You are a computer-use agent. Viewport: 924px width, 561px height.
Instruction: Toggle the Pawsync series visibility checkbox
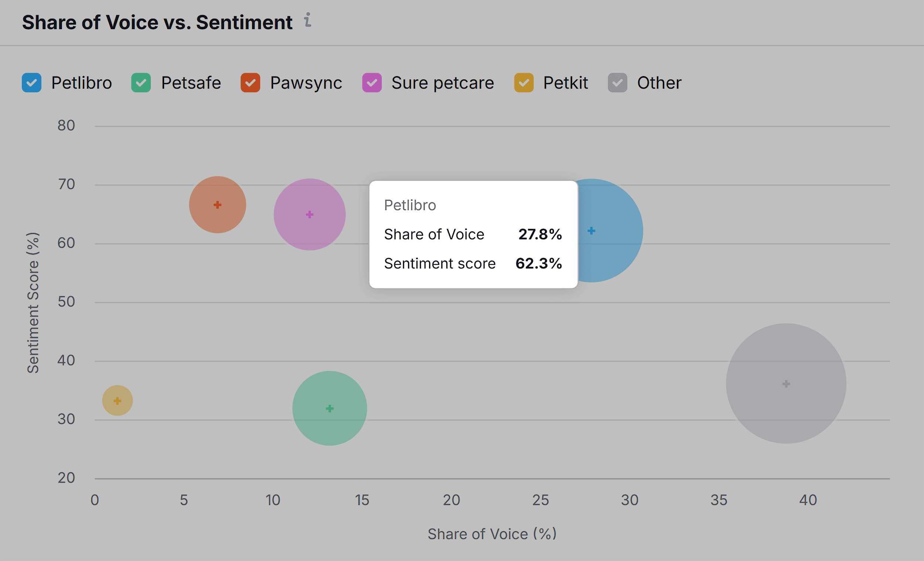pos(250,82)
